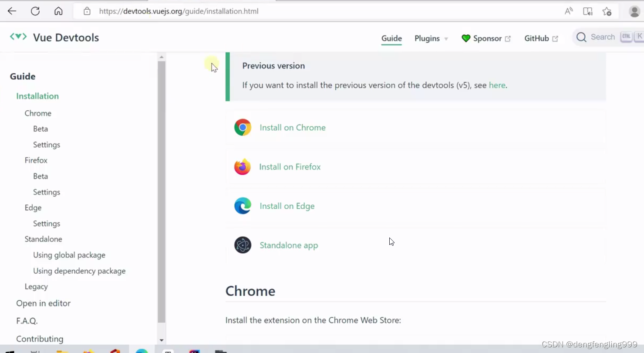Screen dimensions: 644x353
Task: Open the GitHub nav link
Action: [x=541, y=38]
